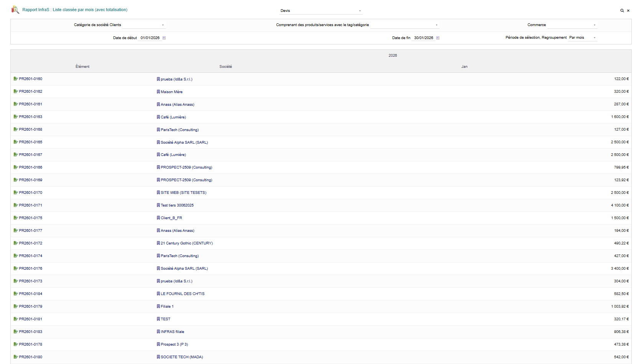Click the Date de fin input field

click(x=423, y=38)
